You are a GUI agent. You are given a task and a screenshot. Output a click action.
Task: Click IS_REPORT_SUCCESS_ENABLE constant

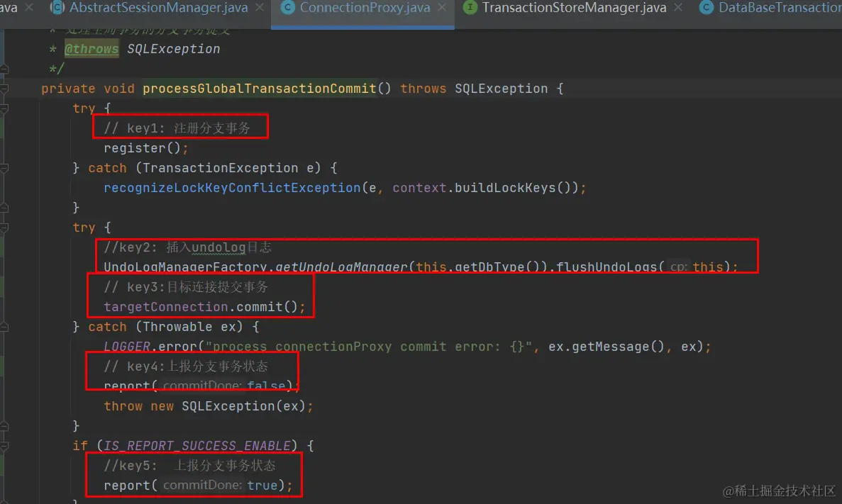point(197,446)
